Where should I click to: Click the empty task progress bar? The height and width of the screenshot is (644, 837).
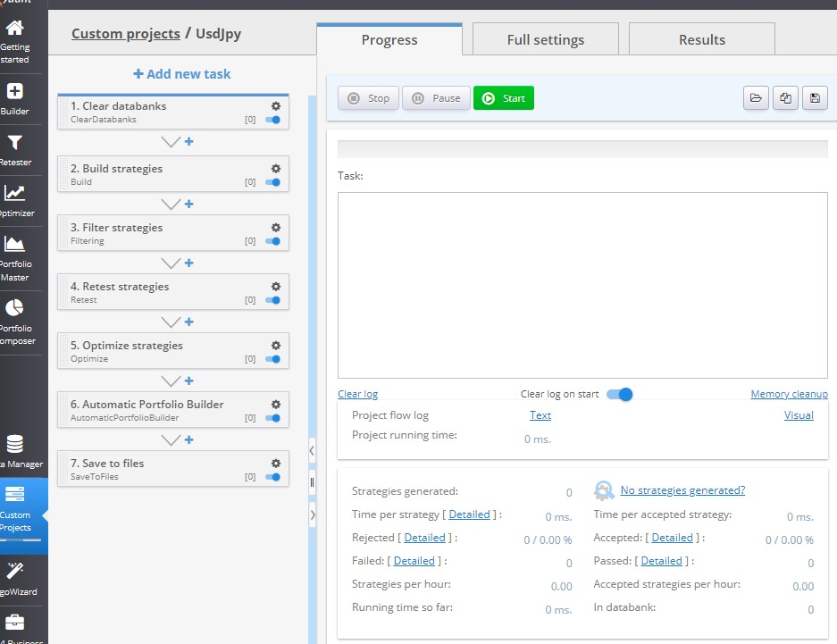[582, 149]
